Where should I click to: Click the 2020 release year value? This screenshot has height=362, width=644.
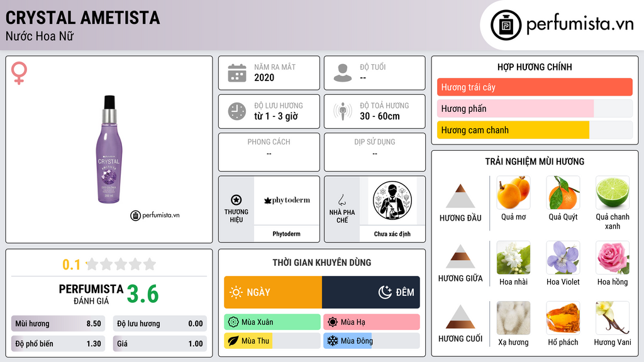264,77
